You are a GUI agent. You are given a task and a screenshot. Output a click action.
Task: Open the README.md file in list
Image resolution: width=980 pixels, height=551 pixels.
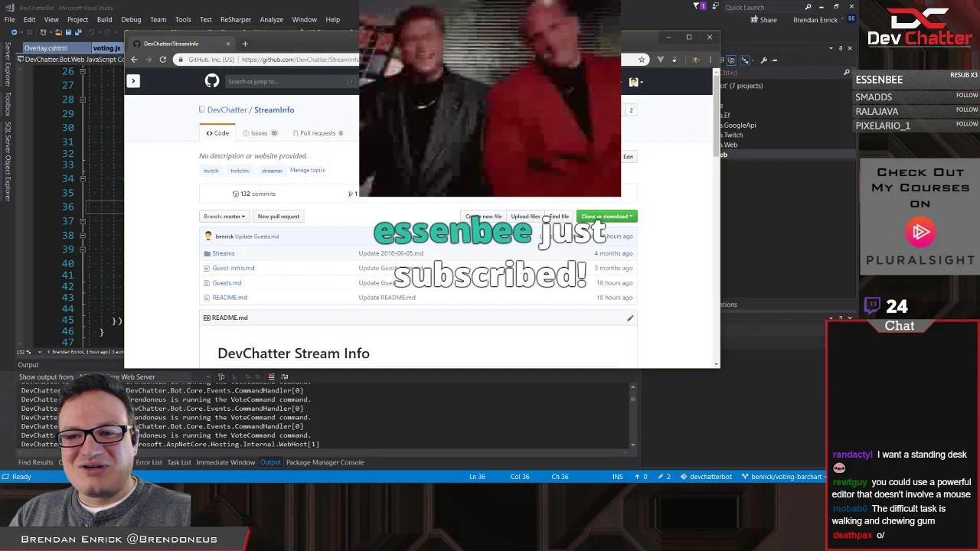pyautogui.click(x=230, y=298)
